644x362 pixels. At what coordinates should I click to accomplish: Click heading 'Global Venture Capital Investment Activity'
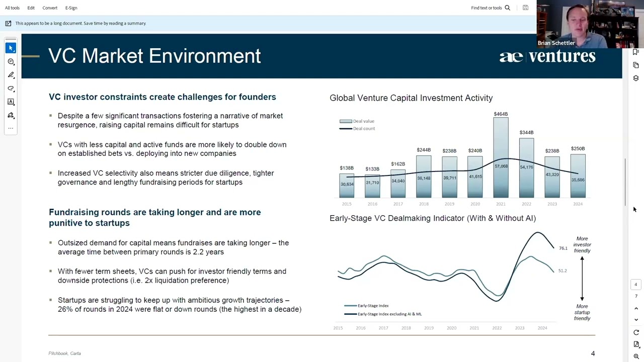coord(411,98)
